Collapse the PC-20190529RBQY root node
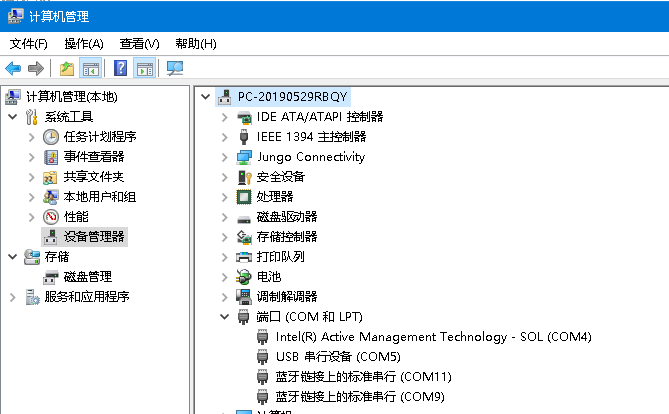The width and height of the screenshot is (669, 414). tap(206, 97)
